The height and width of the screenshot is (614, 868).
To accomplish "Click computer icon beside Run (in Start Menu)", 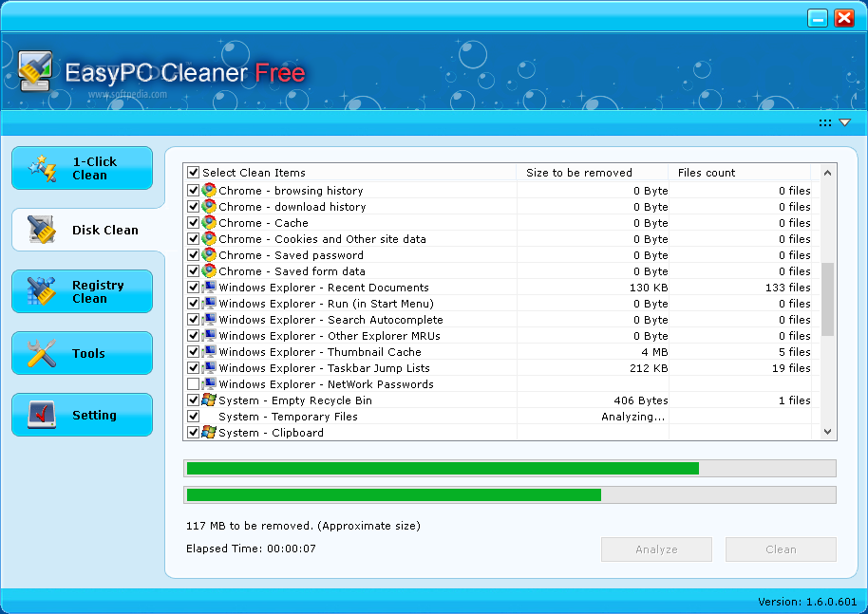I will (x=209, y=303).
